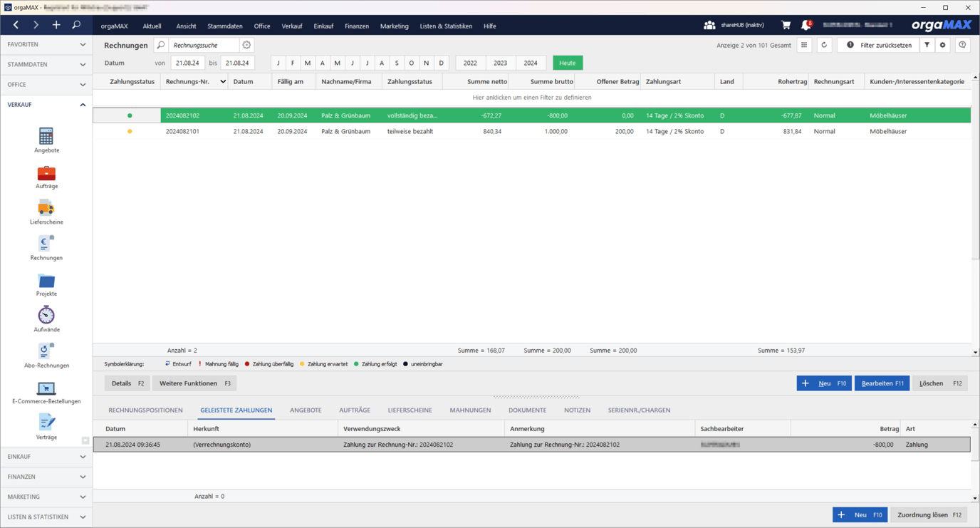Click the notification bell icon
The height and width of the screenshot is (528, 980).
(806, 26)
